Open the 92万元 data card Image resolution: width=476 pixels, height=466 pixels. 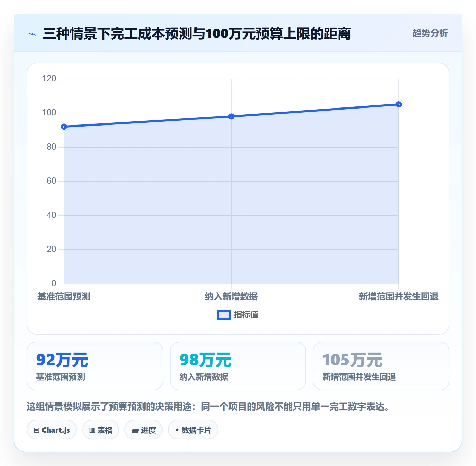[95, 366]
